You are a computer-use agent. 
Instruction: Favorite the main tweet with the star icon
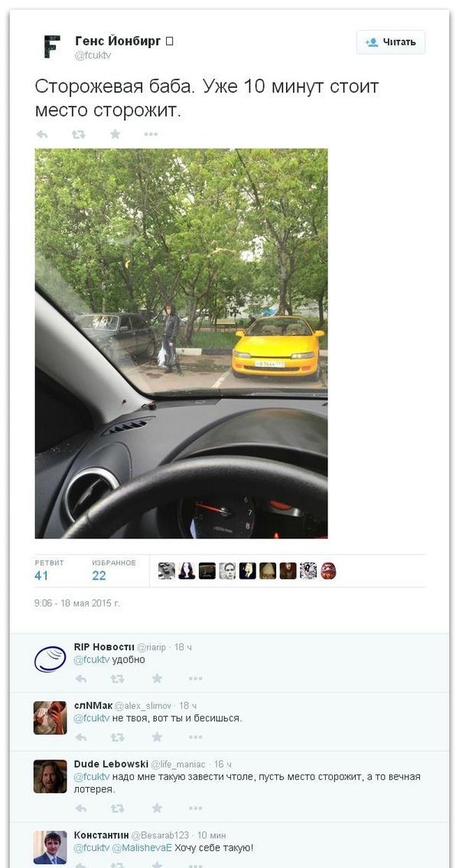(116, 134)
